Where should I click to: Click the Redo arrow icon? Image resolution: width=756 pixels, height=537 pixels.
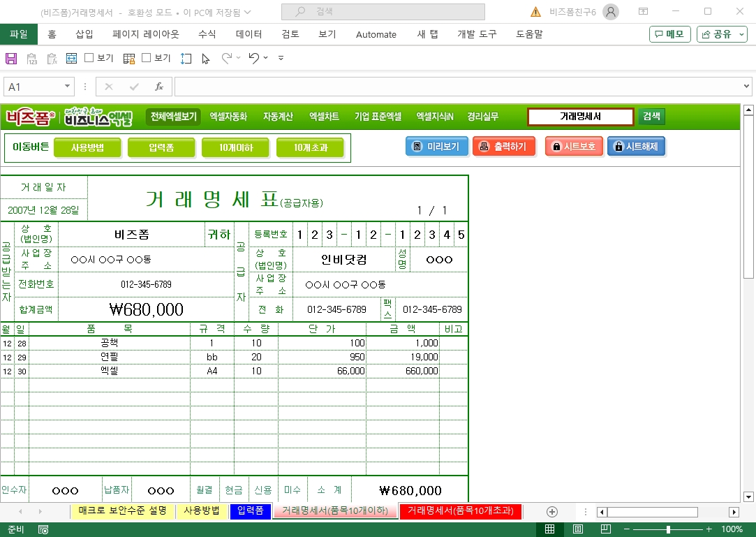[x=227, y=58]
